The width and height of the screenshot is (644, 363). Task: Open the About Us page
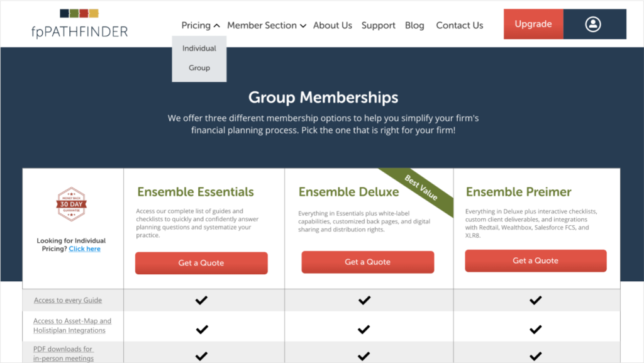(x=332, y=25)
